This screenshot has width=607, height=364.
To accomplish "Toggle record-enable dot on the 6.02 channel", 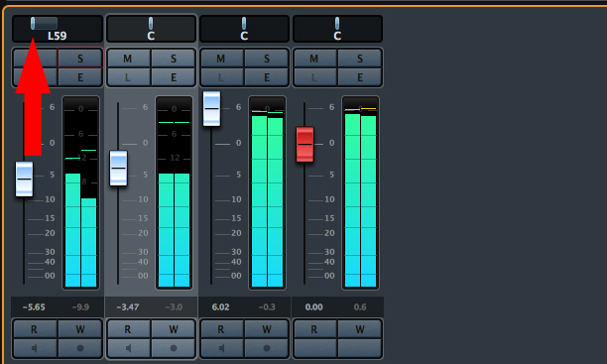I will click(x=267, y=348).
